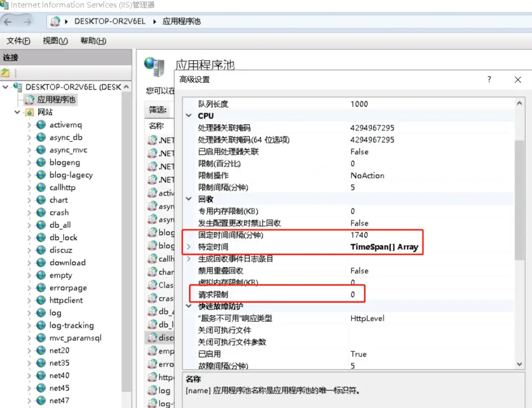The height and width of the screenshot is (408, 532).
Task: Open the 视图(V) menu
Action: coord(55,41)
